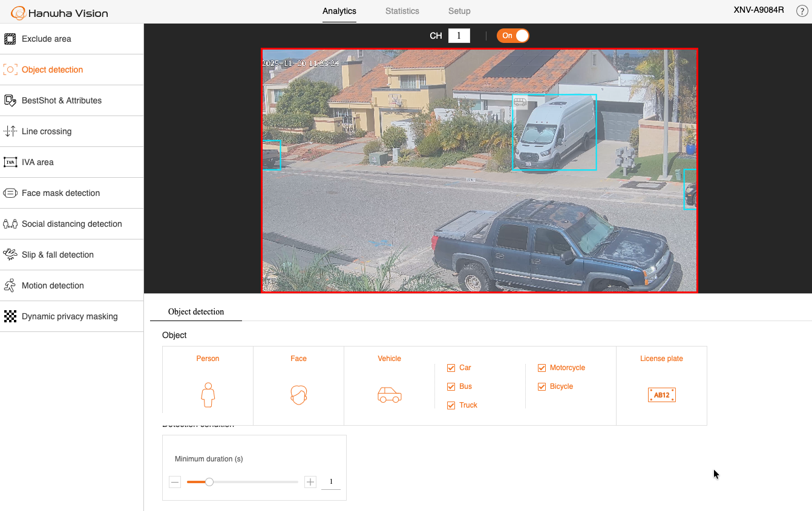This screenshot has height=511, width=812.
Task: Open Face mask detection menu item
Action: pyautogui.click(x=71, y=193)
